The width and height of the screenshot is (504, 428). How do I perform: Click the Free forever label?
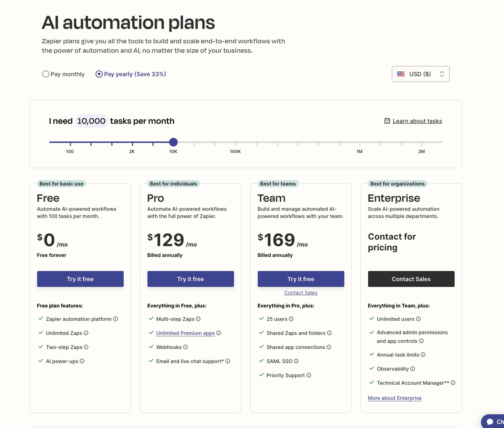tap(52, 255)
